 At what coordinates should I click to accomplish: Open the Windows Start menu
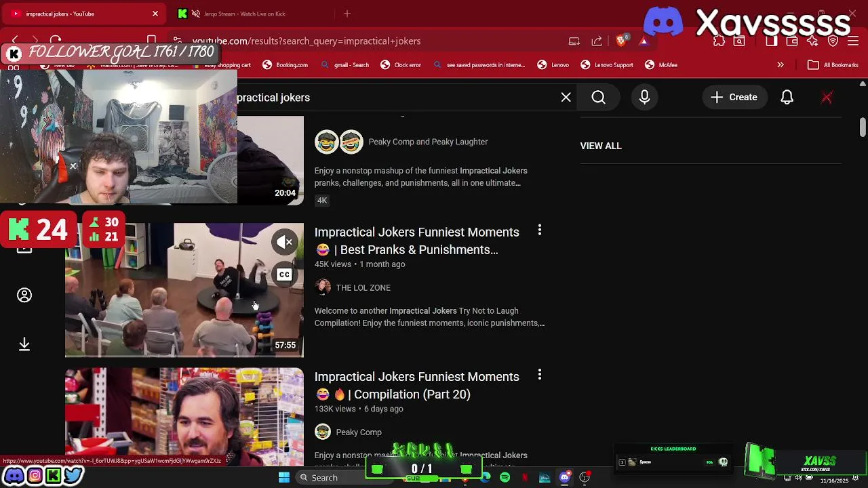click(284, 478)
